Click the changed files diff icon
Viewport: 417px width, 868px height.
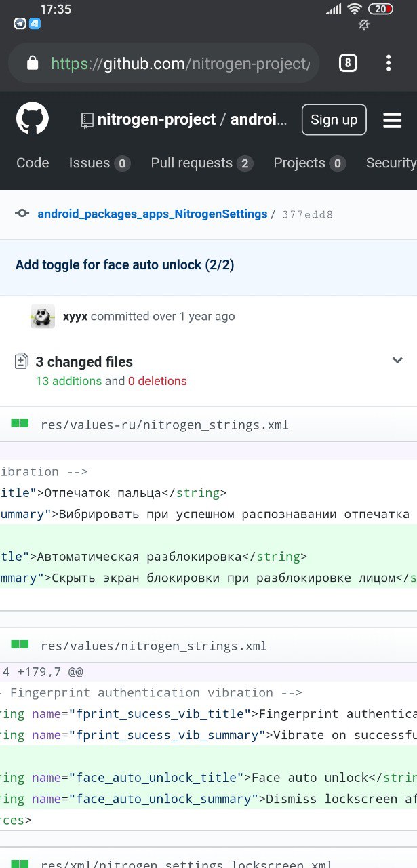tap(22, 361)
